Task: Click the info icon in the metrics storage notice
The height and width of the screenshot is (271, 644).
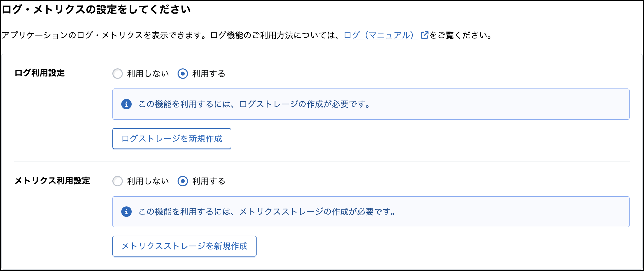Action: 126,212
